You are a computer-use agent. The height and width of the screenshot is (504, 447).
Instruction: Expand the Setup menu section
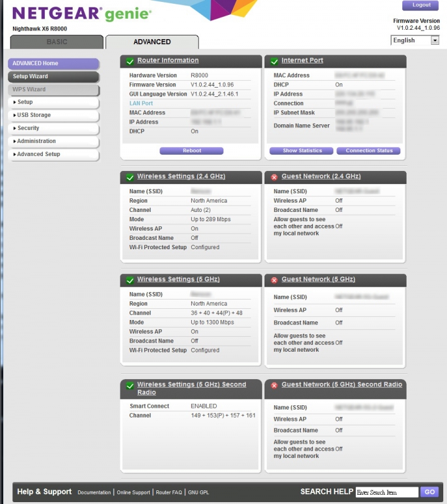tap(53, 102)
